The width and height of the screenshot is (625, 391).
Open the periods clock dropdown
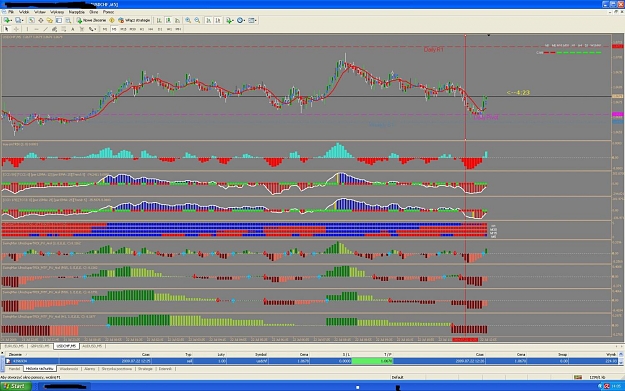(x=241, y=20)
